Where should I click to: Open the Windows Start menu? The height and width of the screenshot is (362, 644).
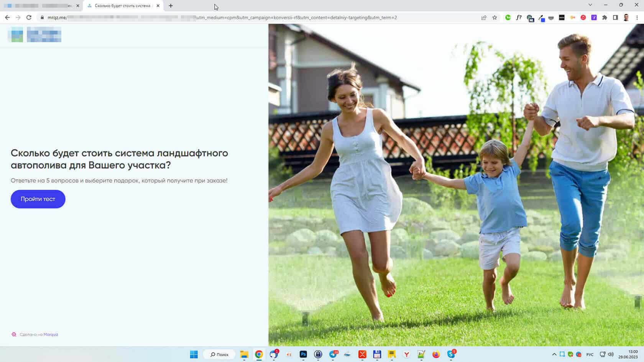point(194,354)
